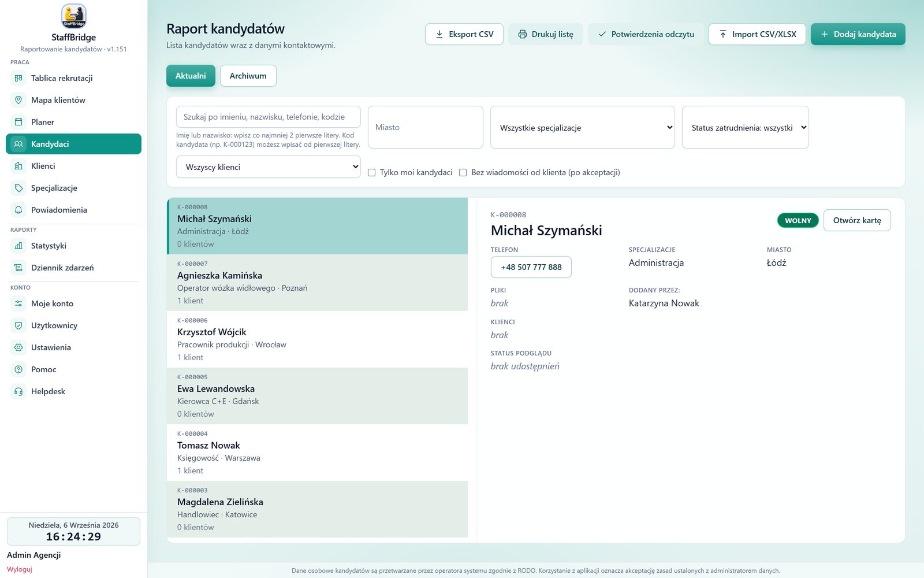Click the WOLNY status badge
Screen dimensions: 924x578
tap(798, 220)
